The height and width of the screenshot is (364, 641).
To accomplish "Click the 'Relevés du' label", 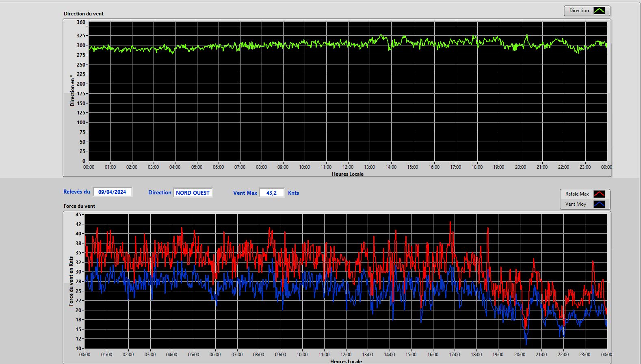I will [77, 192].
